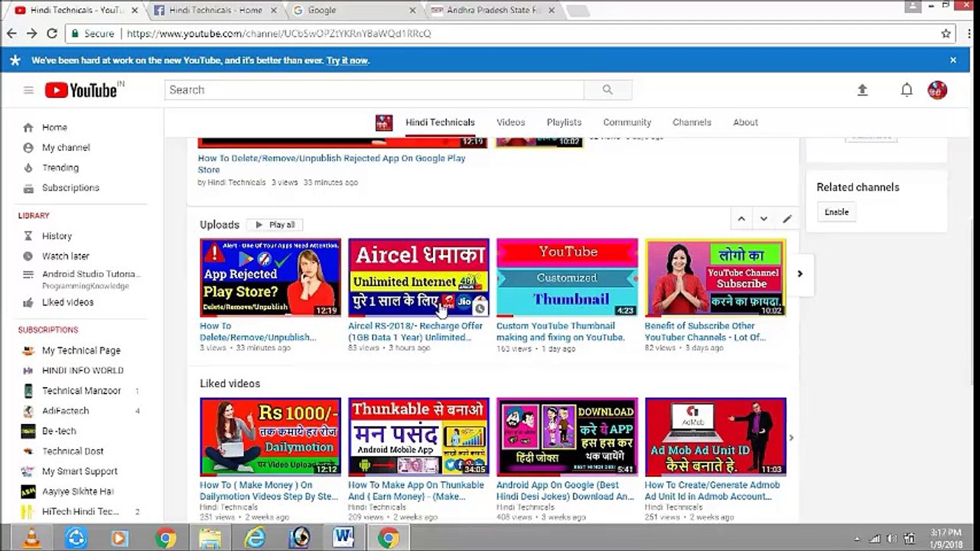Open Aircel Unlimited Internet thumbnail
The width and height of the screenshot is (980, 551).
tap(418, 277)
